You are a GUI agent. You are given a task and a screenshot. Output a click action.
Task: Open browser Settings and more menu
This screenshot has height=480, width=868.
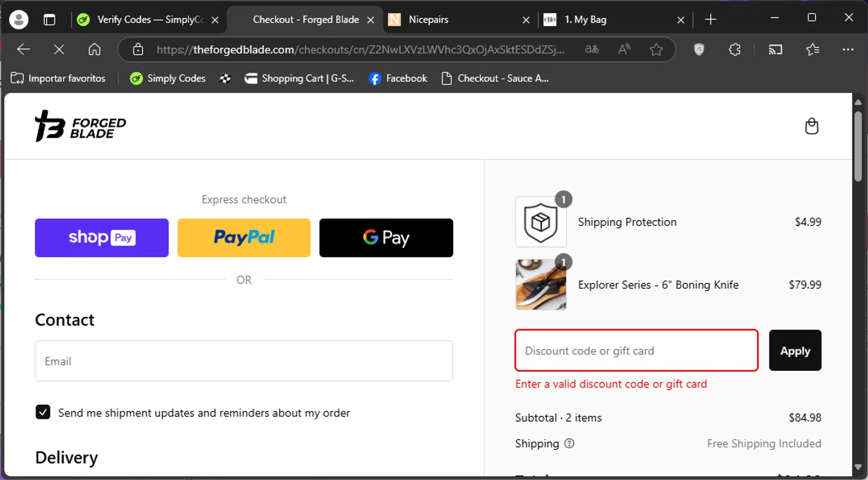848,50
